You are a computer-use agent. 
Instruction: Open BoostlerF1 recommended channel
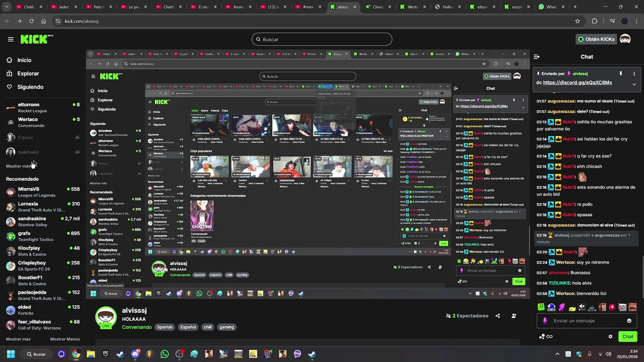(x=42, y=281)
